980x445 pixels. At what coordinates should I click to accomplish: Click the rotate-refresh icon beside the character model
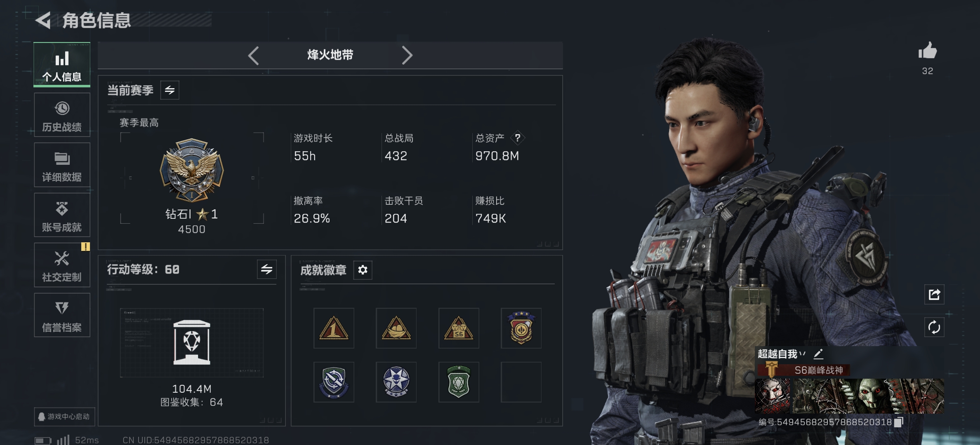click(x=934, y=327)
